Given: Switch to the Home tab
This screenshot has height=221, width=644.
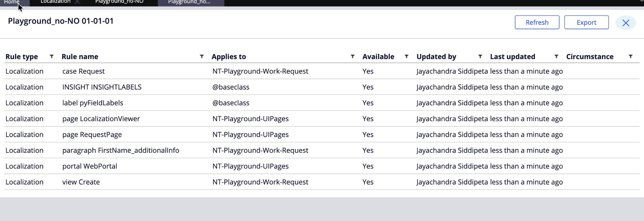Looking at the screenshot, I should point(12,2).
